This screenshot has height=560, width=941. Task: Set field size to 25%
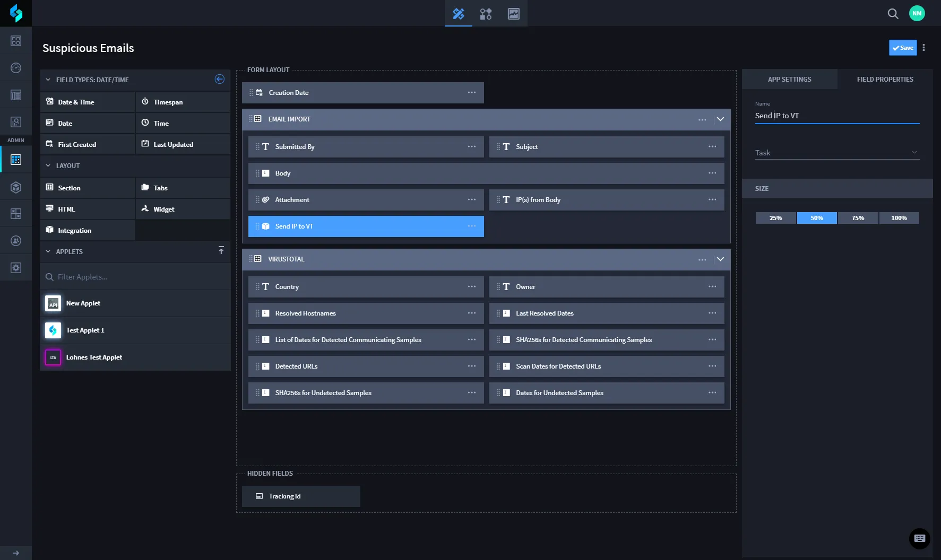[x=776, y=218]
